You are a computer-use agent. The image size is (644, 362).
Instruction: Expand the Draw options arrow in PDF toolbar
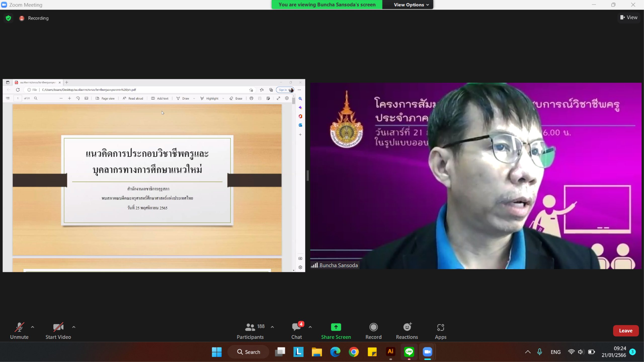point(194,99)
